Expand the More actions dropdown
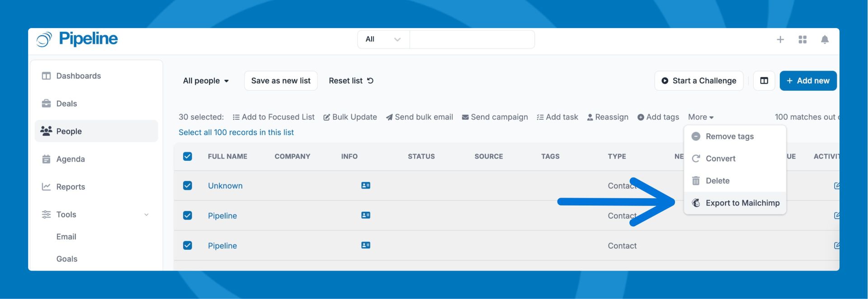868x299 pixels. 701,117
